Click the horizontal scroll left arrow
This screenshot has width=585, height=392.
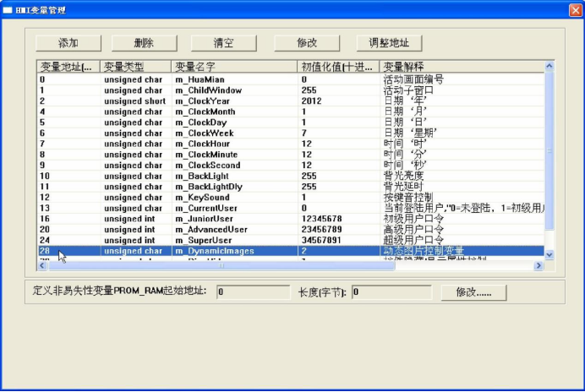coord(42,265)
